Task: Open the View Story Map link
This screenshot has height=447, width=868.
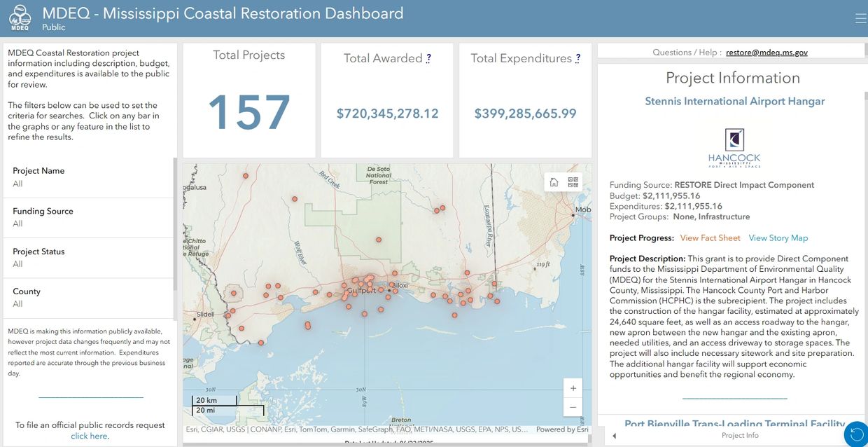Action: 778,238
